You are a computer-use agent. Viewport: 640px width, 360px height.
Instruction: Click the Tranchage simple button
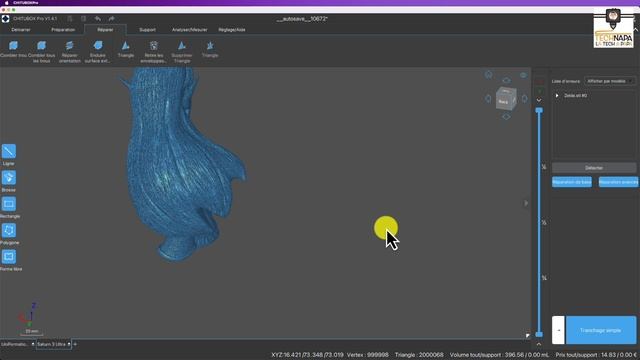click(601, 330)
